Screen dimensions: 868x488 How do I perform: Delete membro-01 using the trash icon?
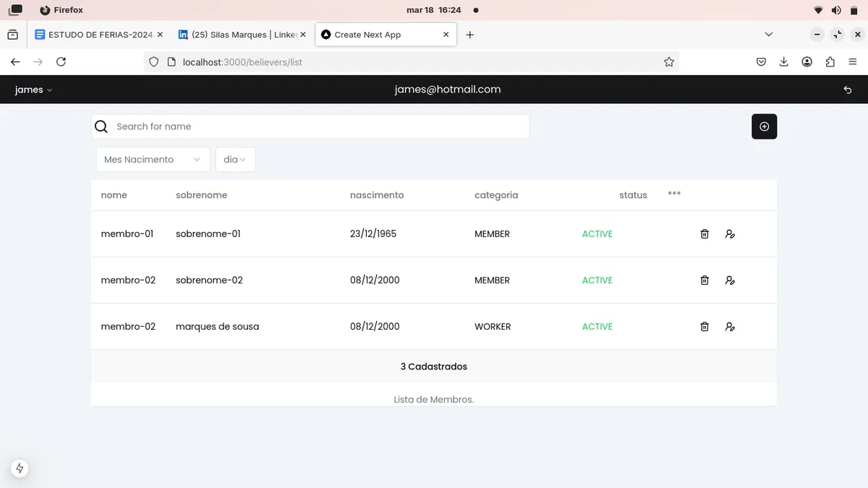[x=704, y=234]
